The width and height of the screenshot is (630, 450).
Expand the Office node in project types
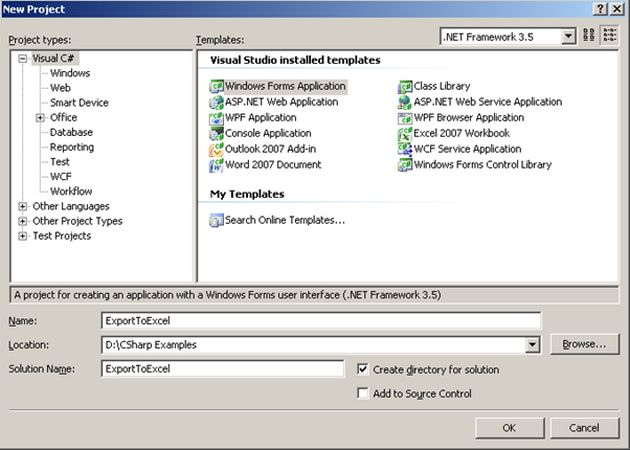[x=40, y=118]
